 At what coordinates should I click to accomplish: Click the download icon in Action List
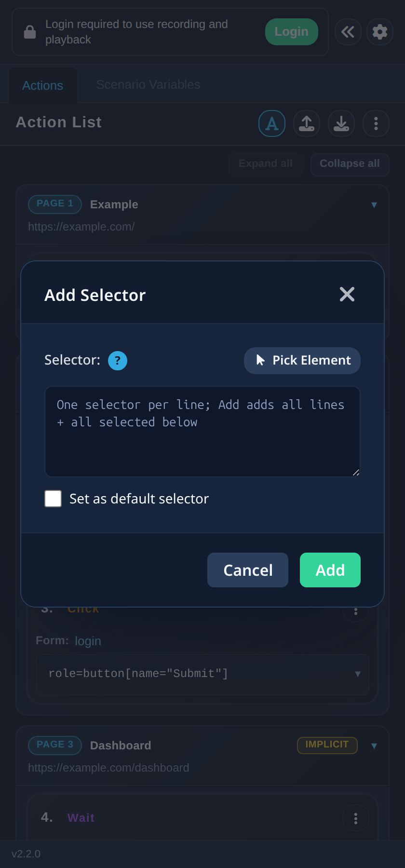(341, 123)
